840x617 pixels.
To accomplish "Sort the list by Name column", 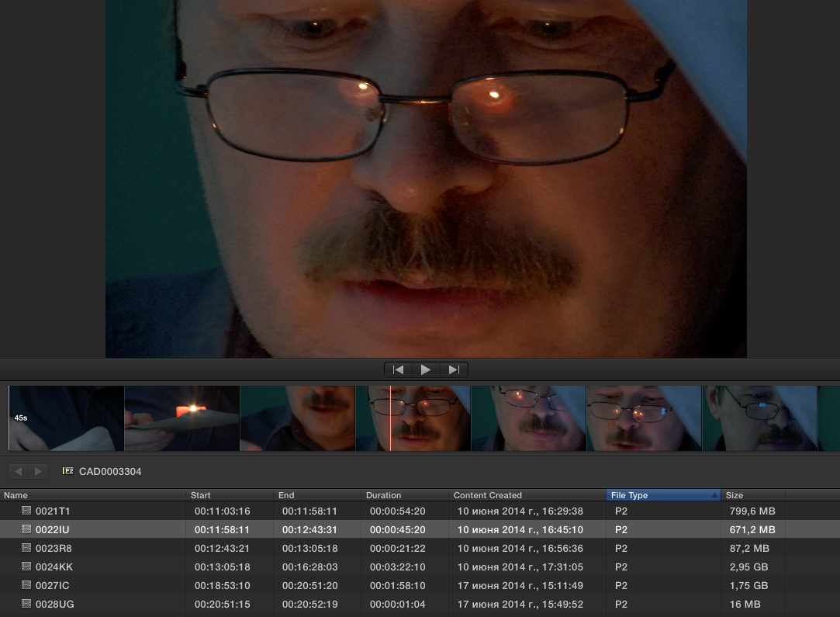I will point(92,495).
